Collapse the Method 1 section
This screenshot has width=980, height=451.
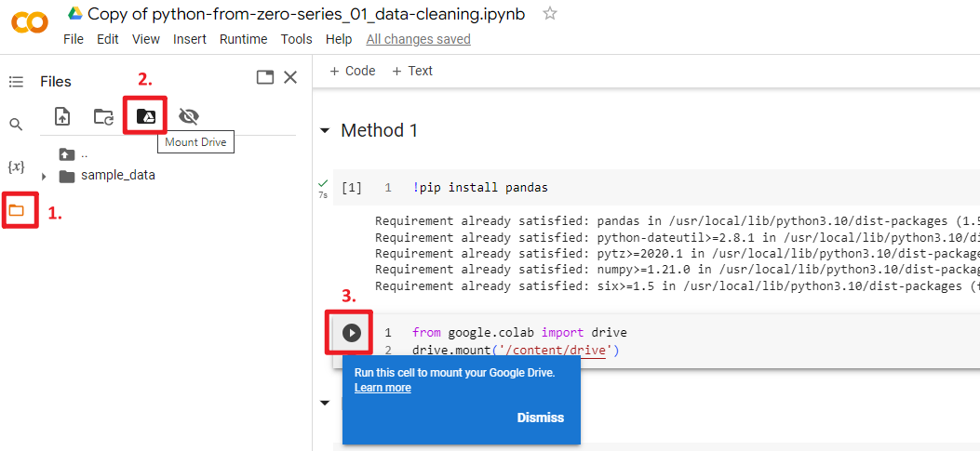pyautogui.click(x=325, y=131)
